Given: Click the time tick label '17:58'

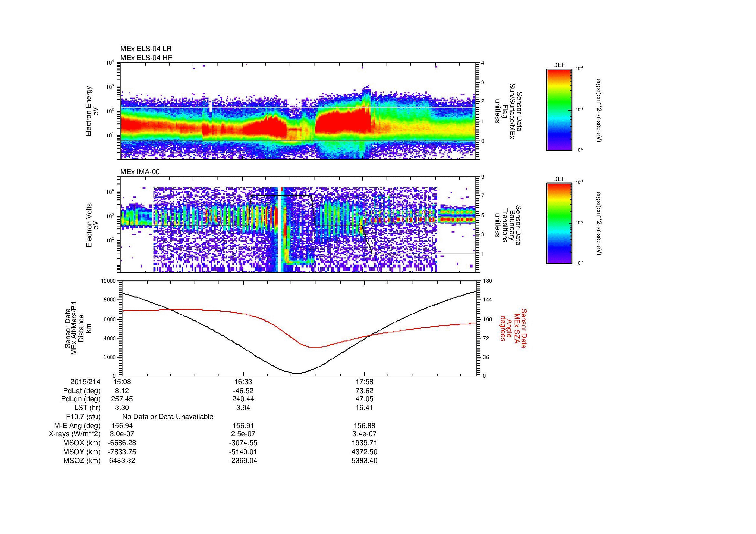Looking at the screenshot, I should [x=364, y=382].
